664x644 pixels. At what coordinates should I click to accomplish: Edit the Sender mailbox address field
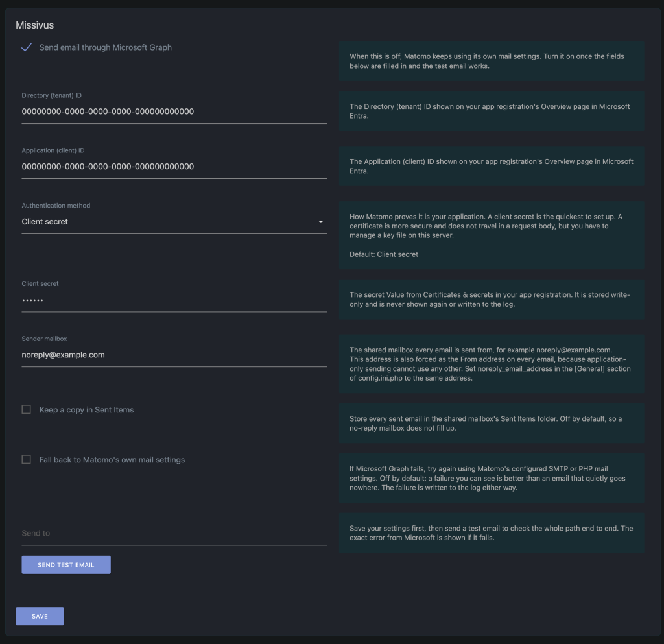(x=174, y=355)
